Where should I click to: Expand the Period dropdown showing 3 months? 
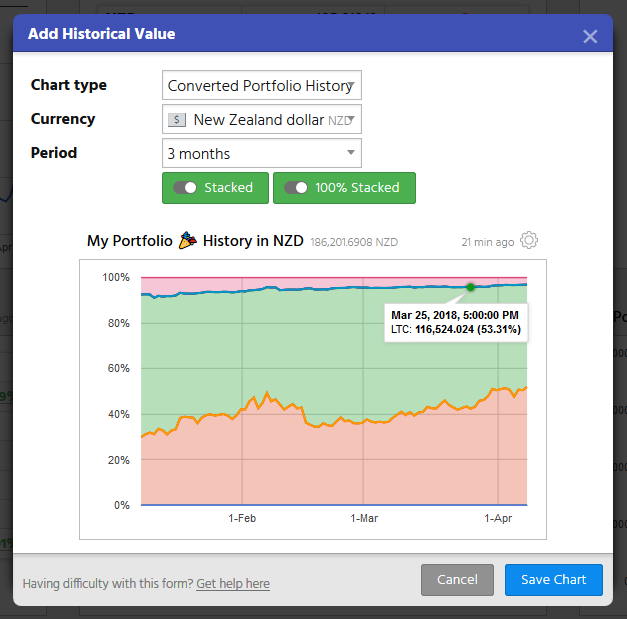[x=261, y=154]
